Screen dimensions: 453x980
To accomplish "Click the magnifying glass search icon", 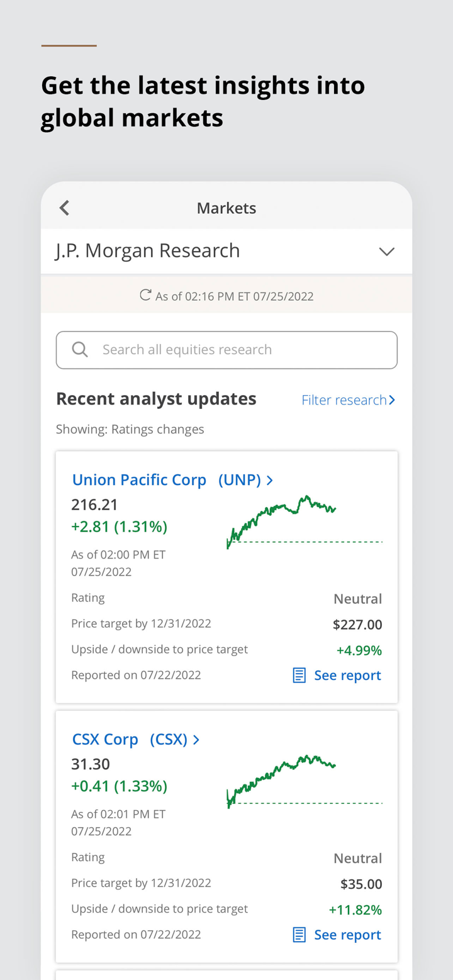I will tap(80, 350).
